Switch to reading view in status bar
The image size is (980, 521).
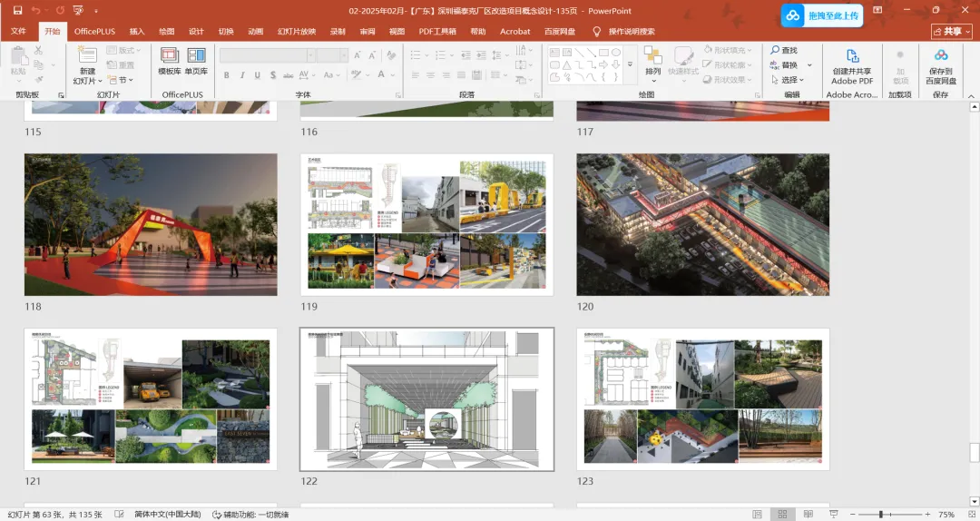(808, 515)
